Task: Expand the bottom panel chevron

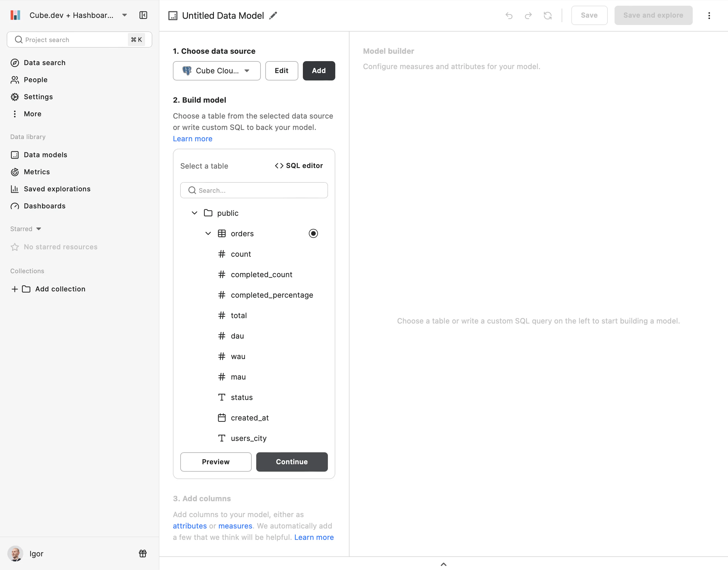Action: [443, 564]
